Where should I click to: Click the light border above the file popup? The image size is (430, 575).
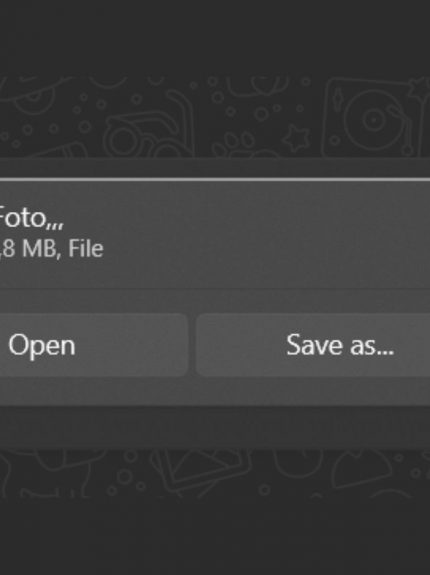(x=215, y=179)
